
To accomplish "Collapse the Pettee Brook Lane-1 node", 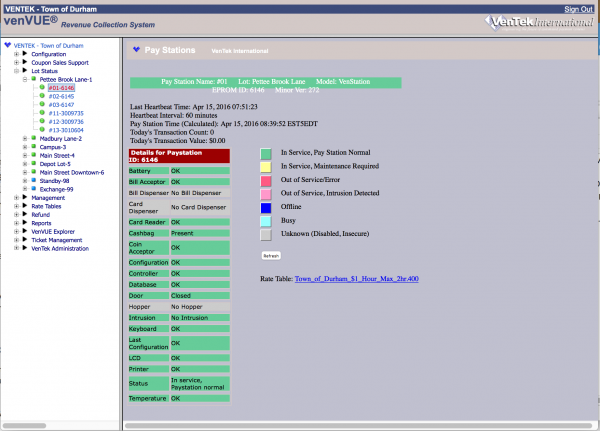I will pyautogui.click(x=25, y=79).
